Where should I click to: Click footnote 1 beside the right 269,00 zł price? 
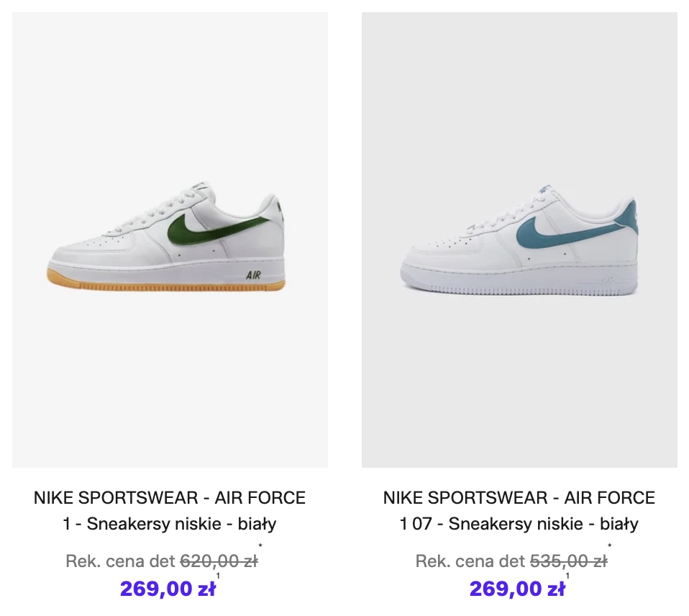(568, 576)
